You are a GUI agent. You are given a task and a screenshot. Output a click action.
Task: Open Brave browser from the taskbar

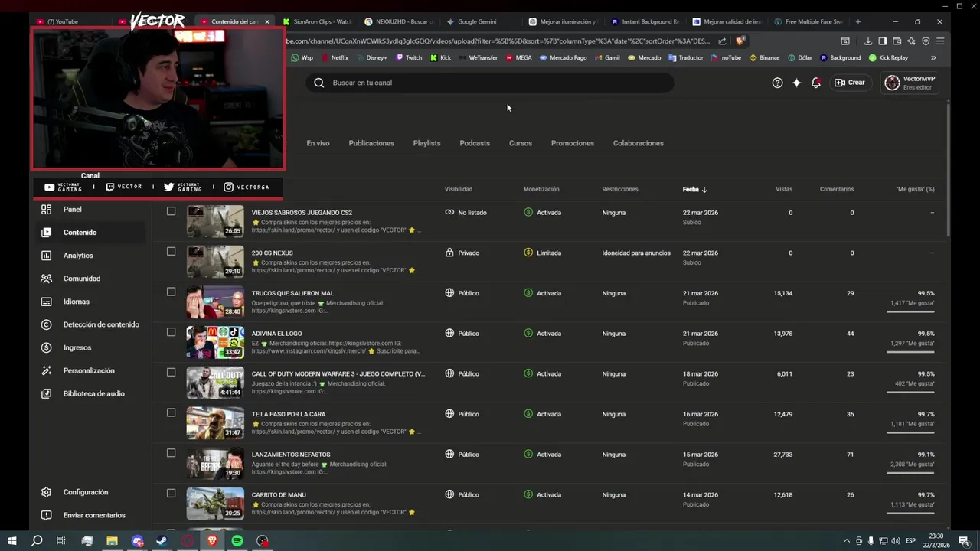(212, 541)
